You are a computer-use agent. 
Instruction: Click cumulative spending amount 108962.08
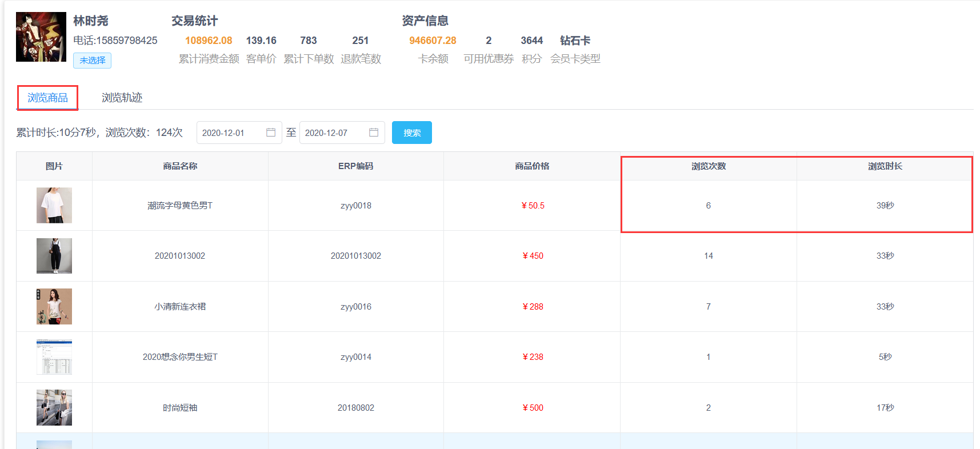point(209,41)
